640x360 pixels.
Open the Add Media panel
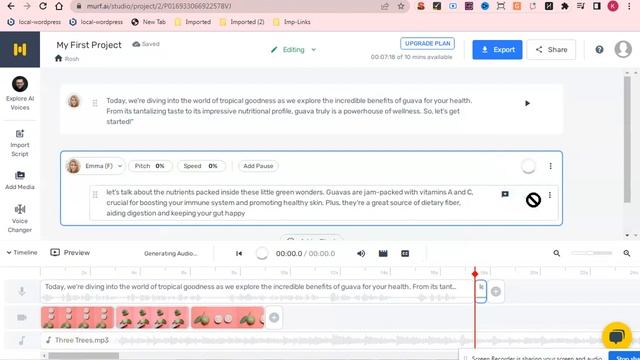20,180
